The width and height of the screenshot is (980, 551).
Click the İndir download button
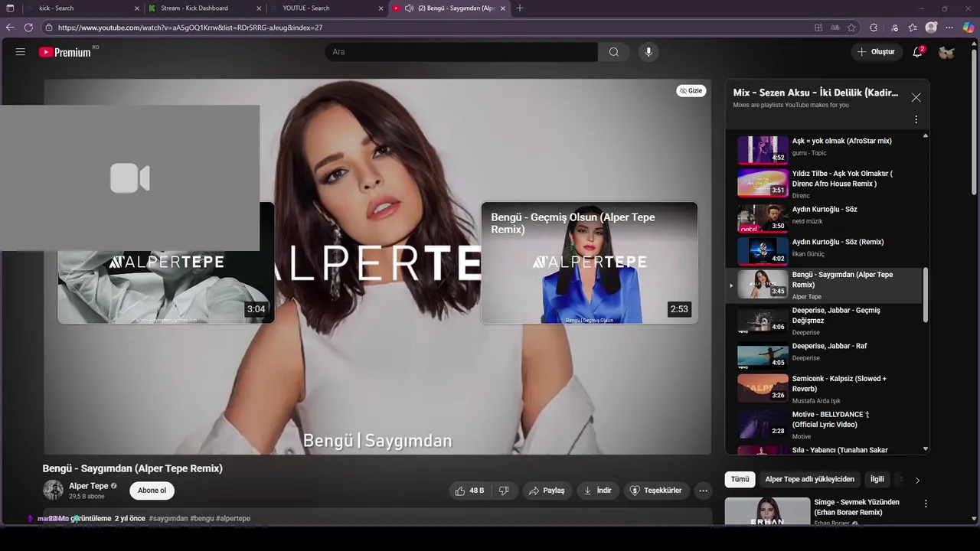tap(598, 491)
